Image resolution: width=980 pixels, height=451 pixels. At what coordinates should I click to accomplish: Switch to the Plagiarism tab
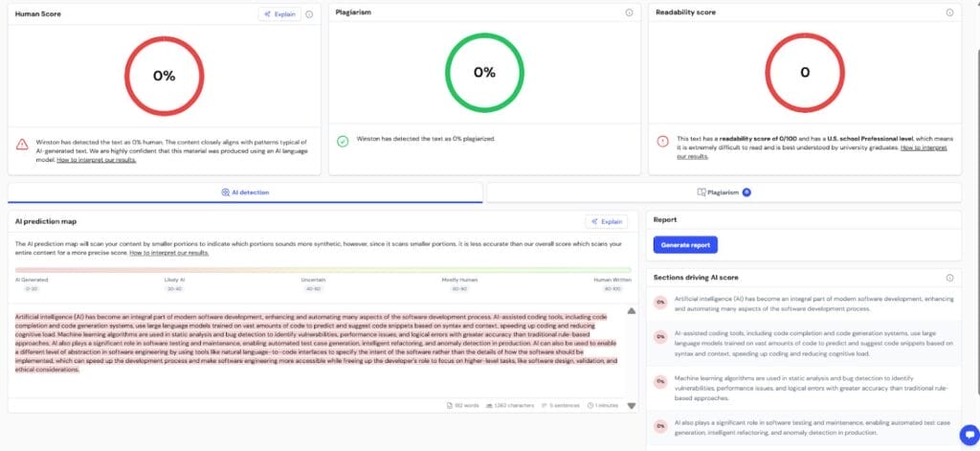tap(724, 192)
